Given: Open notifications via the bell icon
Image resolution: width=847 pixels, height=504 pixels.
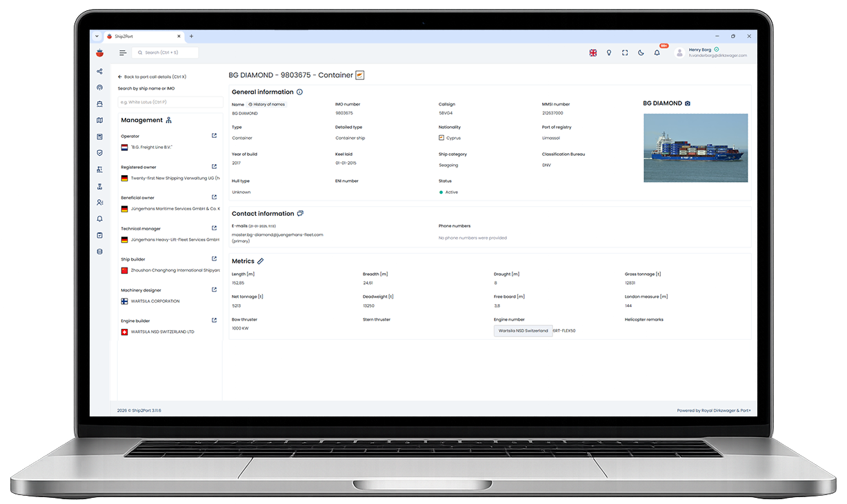Looking at the screenshot, I should click(657, 52).
